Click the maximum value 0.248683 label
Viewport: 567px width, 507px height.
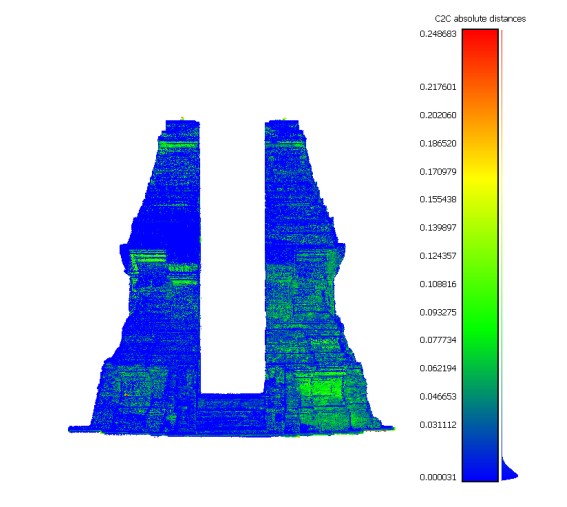[438, 34]
